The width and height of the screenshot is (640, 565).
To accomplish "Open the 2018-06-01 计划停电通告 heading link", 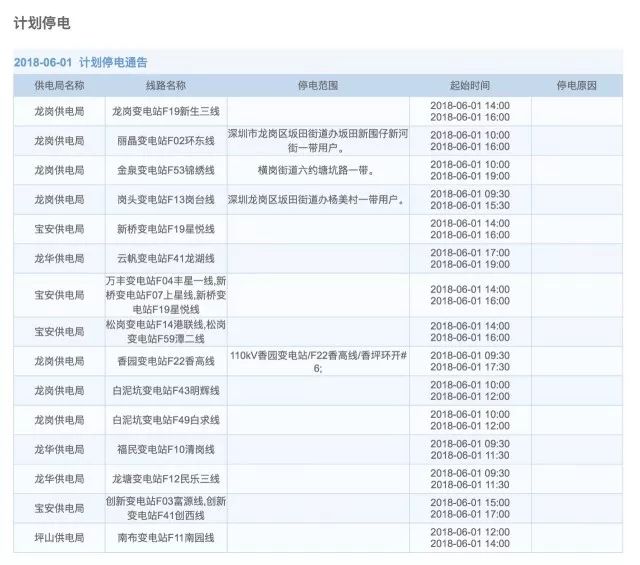I will click(81, 62).
